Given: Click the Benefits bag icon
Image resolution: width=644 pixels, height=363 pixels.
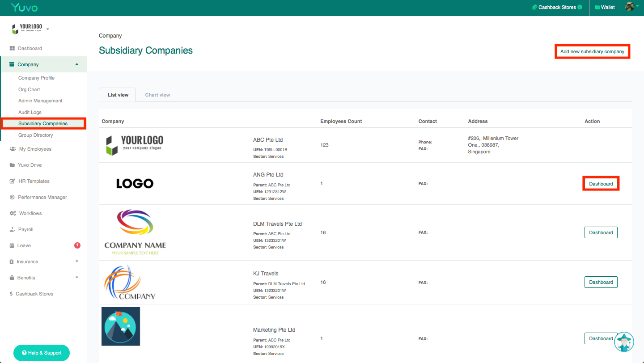Looking at the screenshot, I should [13, 278].
